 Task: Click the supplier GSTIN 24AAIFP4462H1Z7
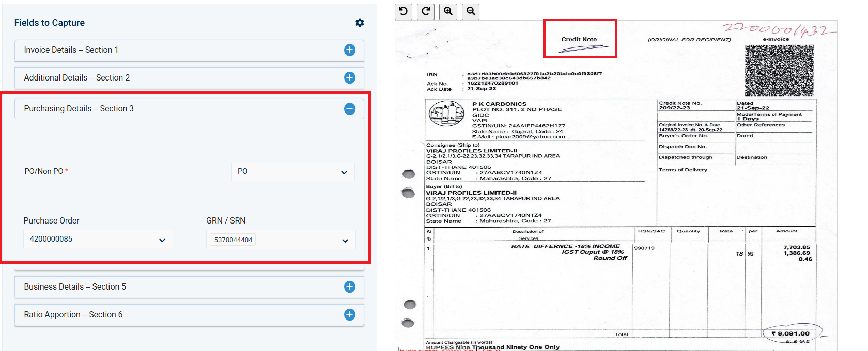(537, 126)
